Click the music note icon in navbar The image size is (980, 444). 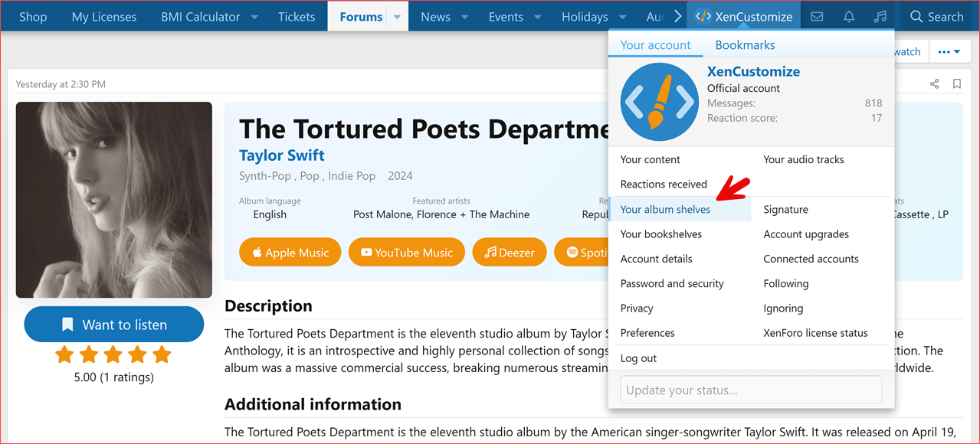pos(880,16)
